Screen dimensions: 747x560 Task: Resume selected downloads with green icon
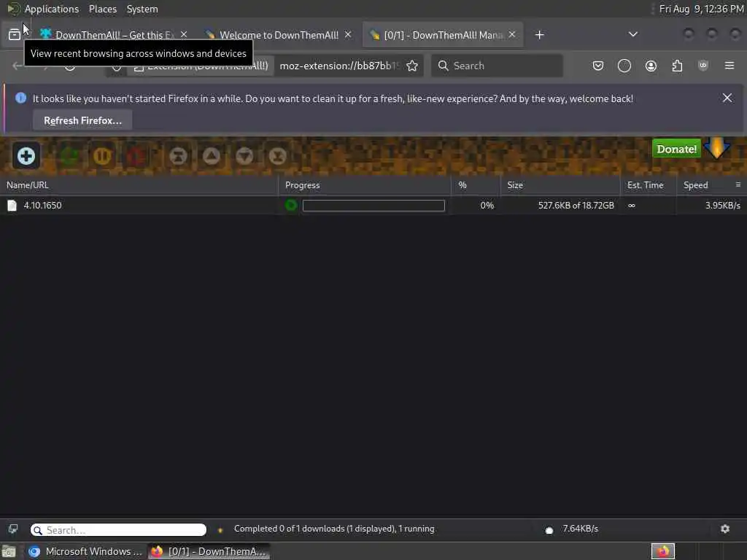pos(69,156)
